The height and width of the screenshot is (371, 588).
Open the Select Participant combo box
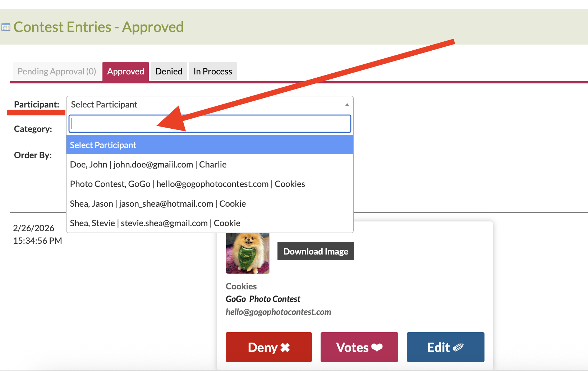click(x=210, y=104)
